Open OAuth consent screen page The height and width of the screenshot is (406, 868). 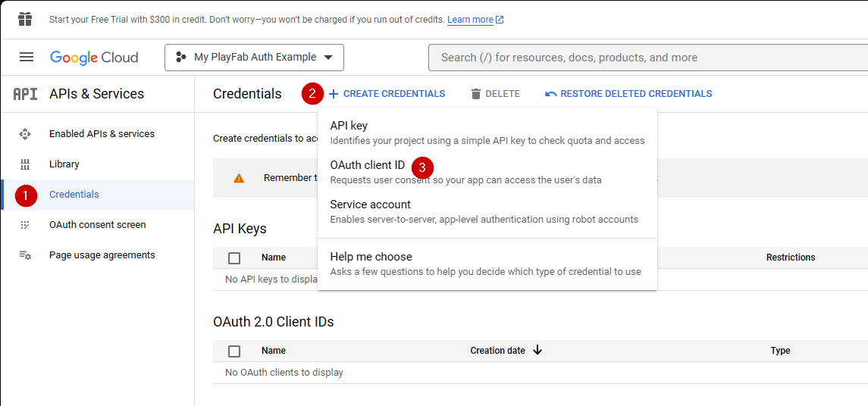tap(98, 225)
